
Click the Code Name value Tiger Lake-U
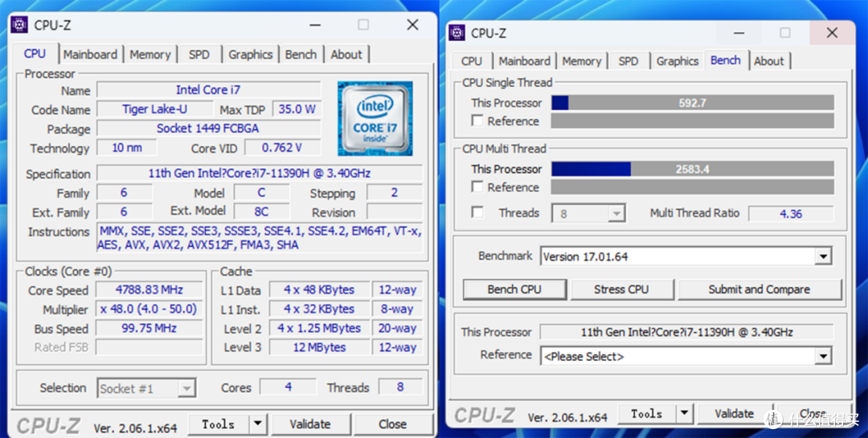[154, 109]
